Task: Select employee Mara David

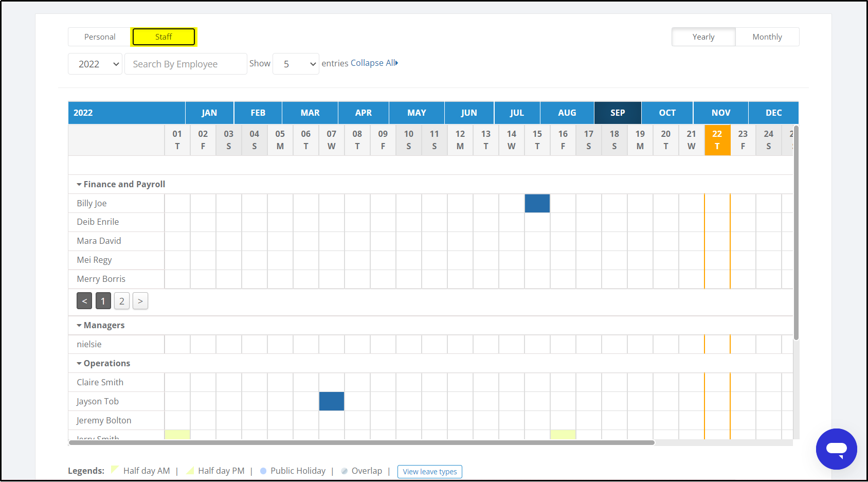Action: (99, 241)
